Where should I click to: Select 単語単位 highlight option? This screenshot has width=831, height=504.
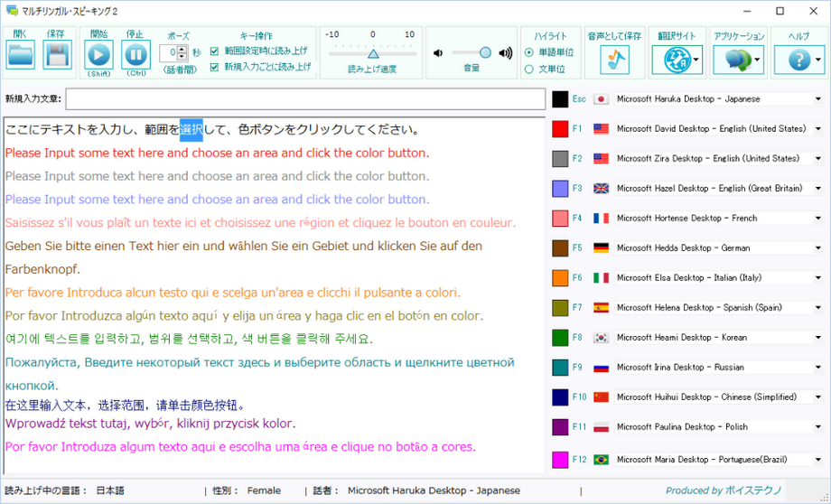pyautogui.click(x=528, y=52)
